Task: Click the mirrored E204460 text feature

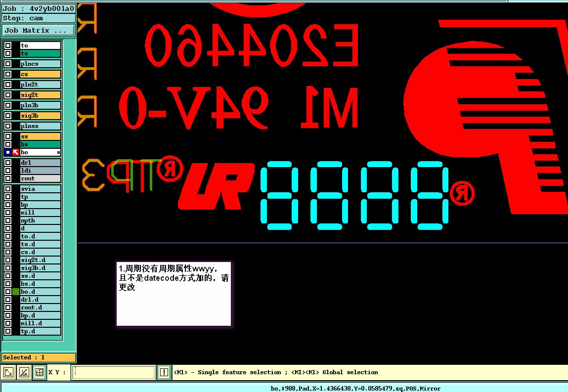Action: click(252, 45)
